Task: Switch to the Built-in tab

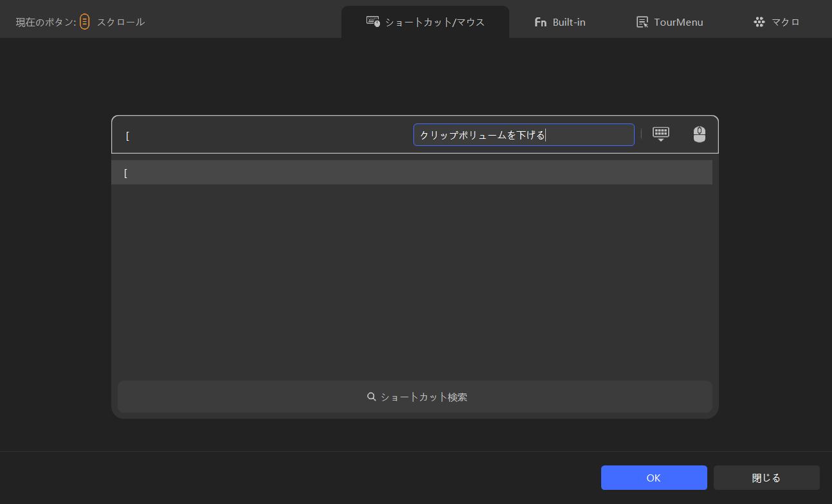Action: click(559, 22)
